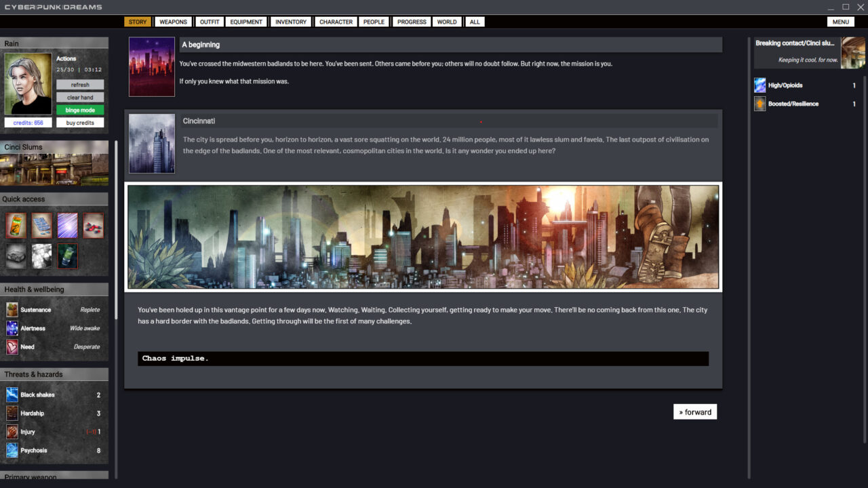Click the red capsules quick access icon
The image size is (868, 488).
coord(93,225)
